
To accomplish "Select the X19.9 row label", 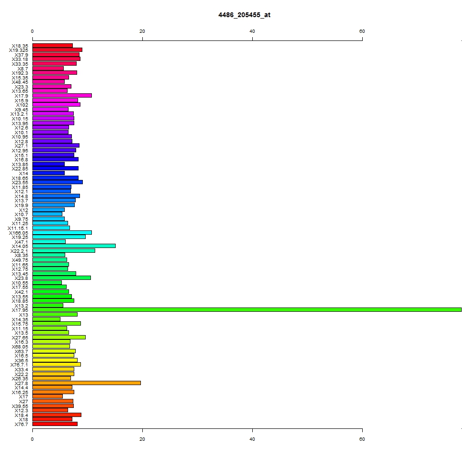I will [21, 206].
